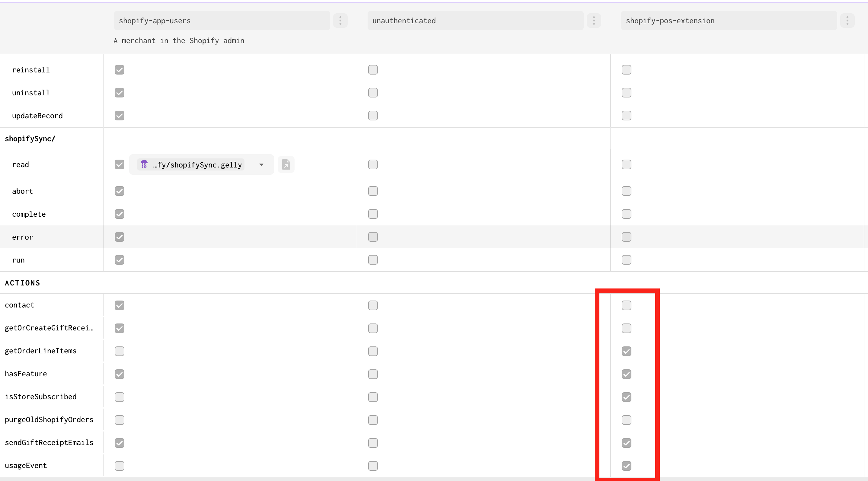Screen dimensions: 868x481
Task: Click the sendGiftReceiptEmails action label
Action: click(x=49, y=442)
